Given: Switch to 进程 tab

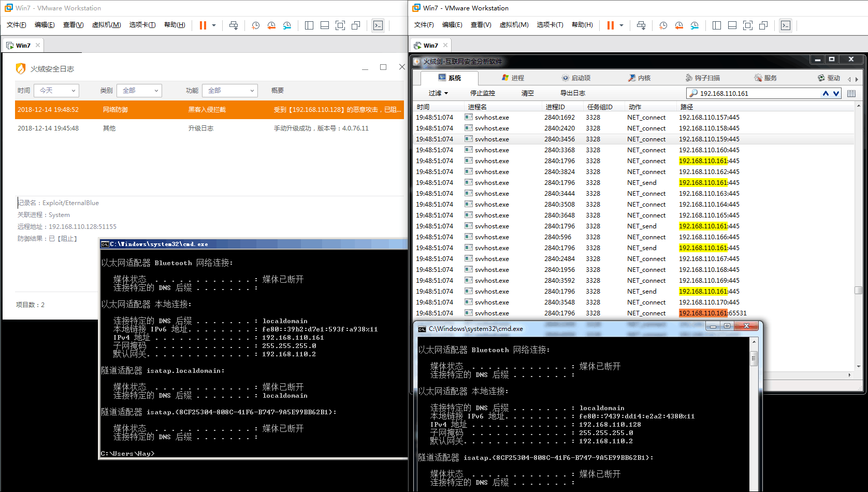Looking at the screenshot, I should (x=513, y=78).
